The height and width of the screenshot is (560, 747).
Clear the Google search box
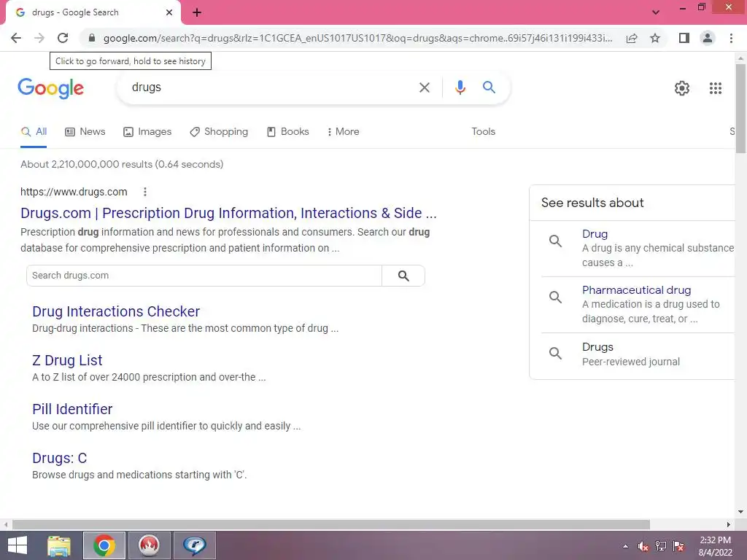click(x=424, y=87)
